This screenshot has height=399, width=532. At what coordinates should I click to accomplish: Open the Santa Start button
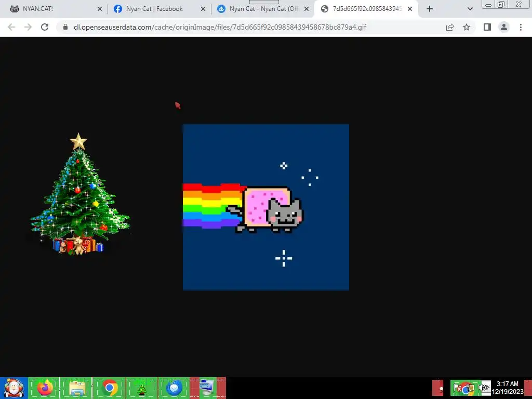click(14, 388)
